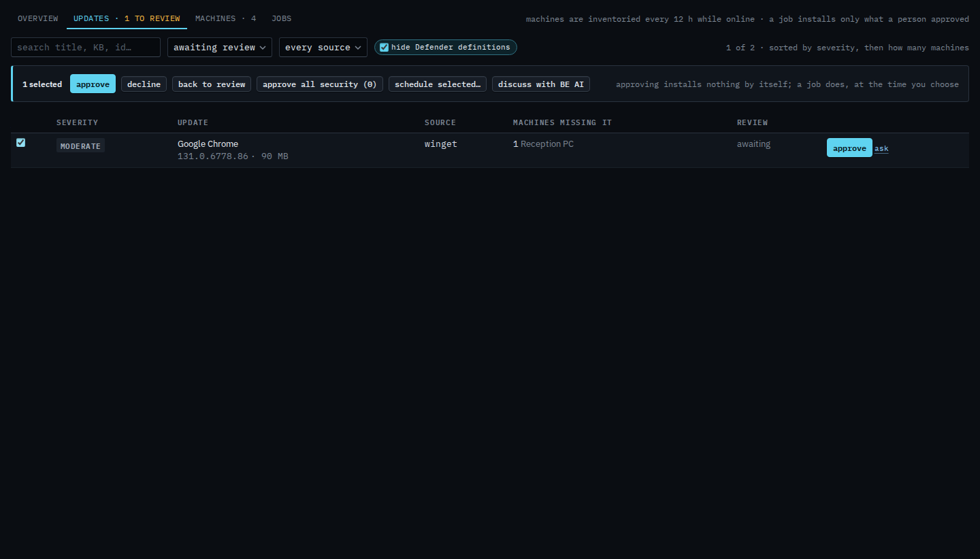Click version text 131.0.6778.86 · 90 MB

tap(233, 156)
